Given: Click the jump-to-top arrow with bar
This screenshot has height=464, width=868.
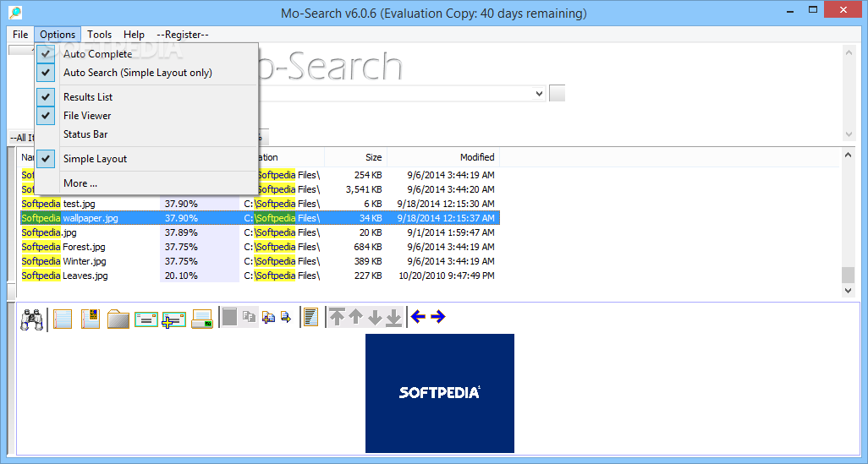Looking at the screenshot, I should click(x=337, y=316).
